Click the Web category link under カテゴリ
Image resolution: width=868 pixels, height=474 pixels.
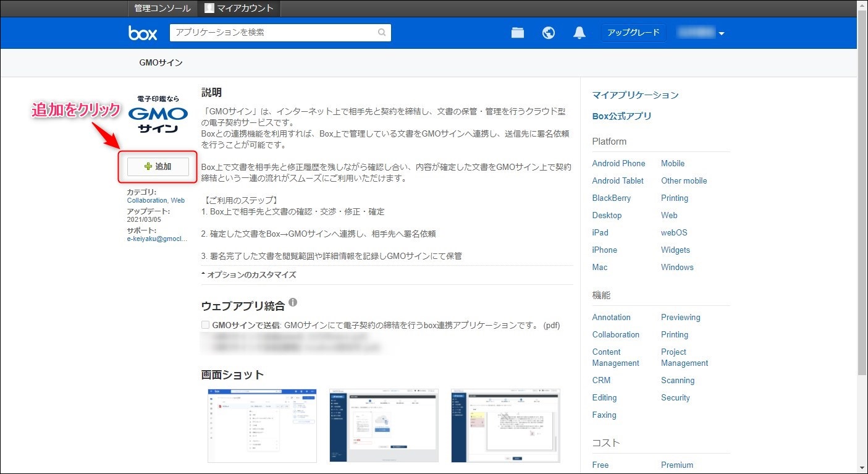tap(178, 200)
